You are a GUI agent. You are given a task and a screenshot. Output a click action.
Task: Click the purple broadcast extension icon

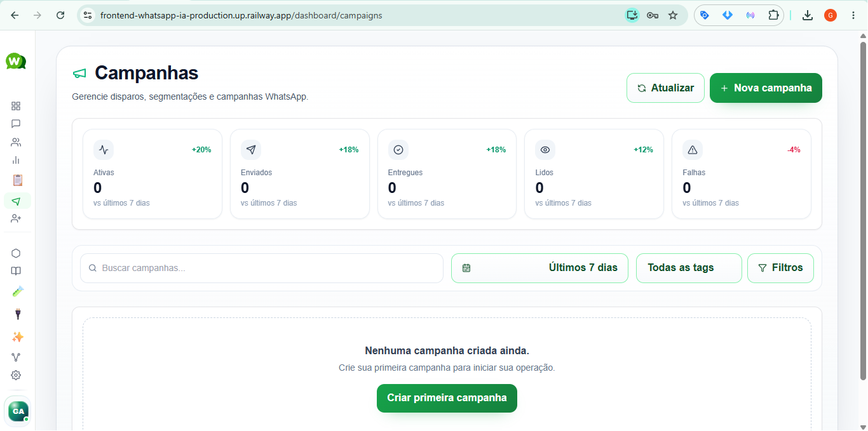point(750,15)
